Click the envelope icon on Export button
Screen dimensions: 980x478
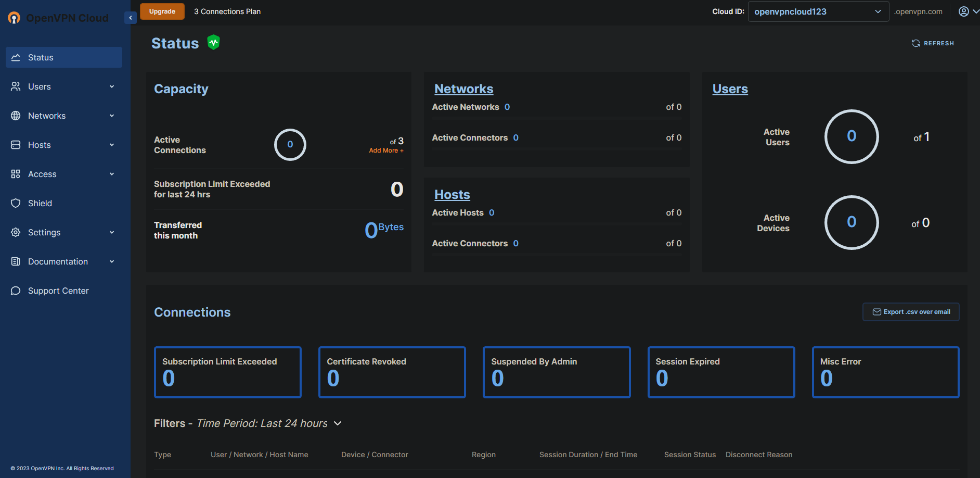(x=876, y=312)
